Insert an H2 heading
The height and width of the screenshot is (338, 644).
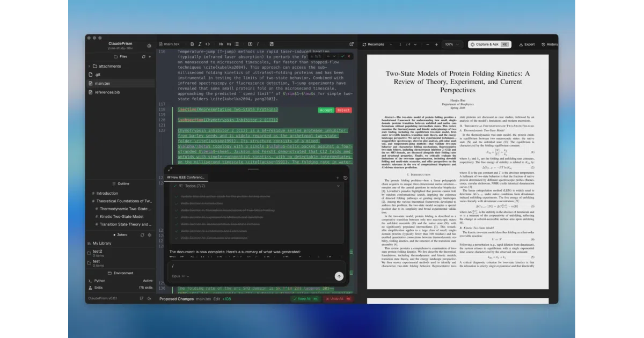pos(229,44)
